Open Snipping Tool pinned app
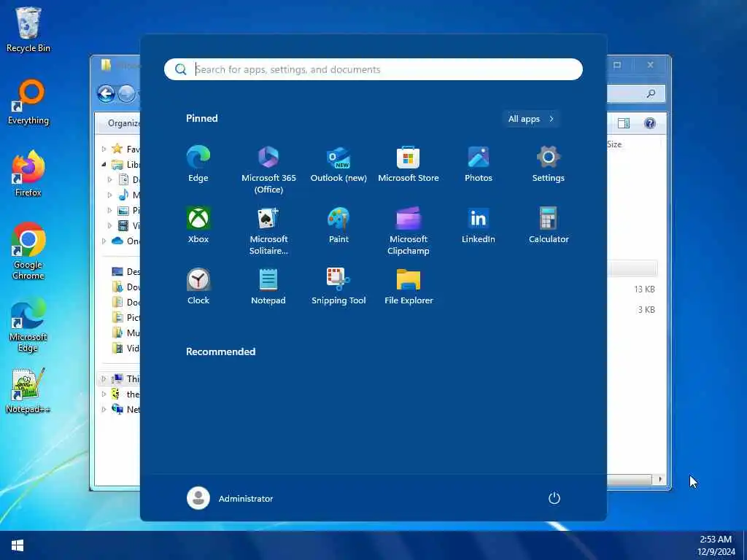Image resolution: width=747 pixels, height=560 pixels. (x=338, y=287)
